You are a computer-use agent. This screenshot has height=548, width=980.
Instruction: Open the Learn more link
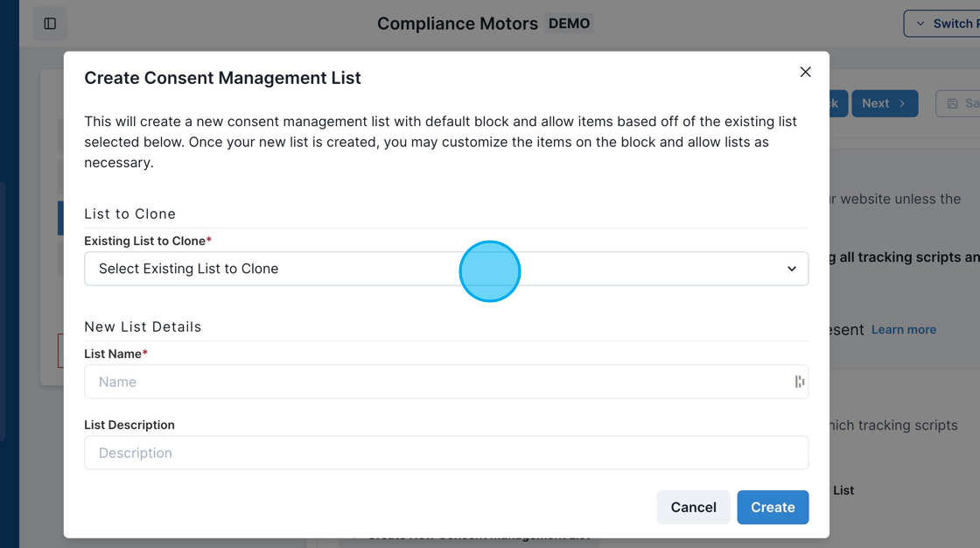pos(904,330)
